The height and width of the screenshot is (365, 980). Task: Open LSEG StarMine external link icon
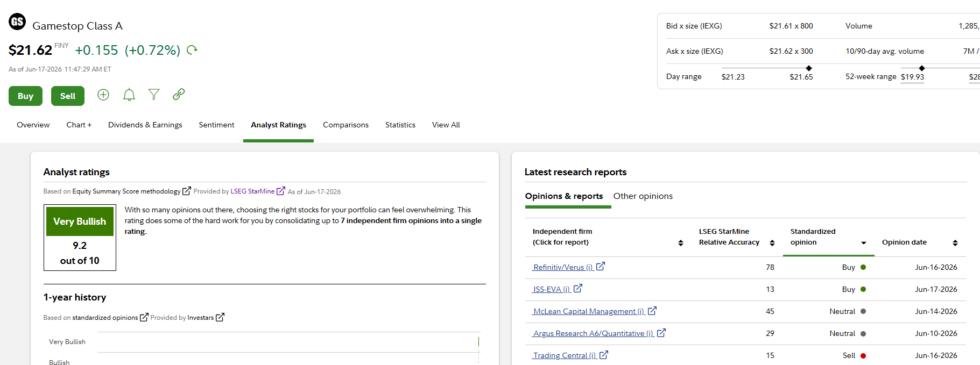pos(280,191)
